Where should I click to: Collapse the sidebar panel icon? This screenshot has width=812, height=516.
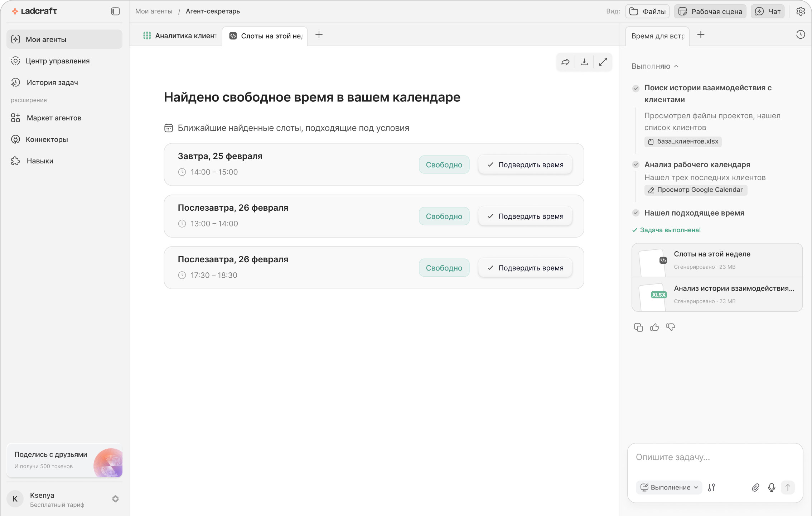click(115, 11)
